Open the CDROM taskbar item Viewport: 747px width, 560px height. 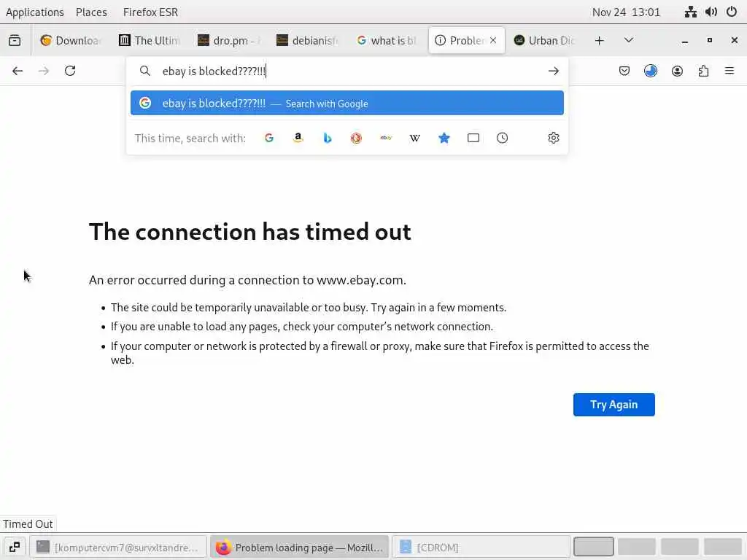pos(481,547)
